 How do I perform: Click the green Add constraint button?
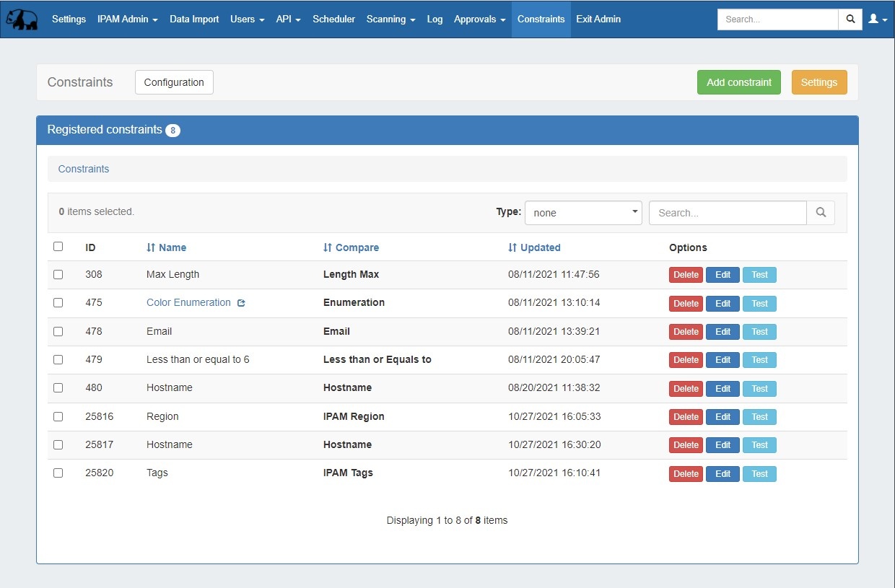(738, 82)
